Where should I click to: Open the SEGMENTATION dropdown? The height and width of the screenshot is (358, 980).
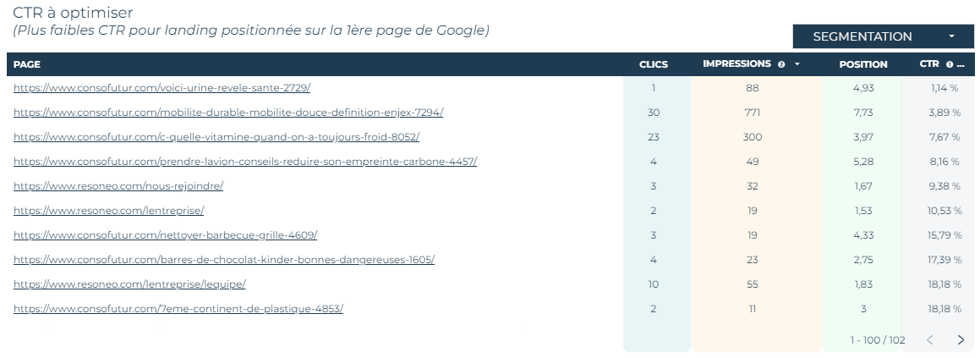883,36
